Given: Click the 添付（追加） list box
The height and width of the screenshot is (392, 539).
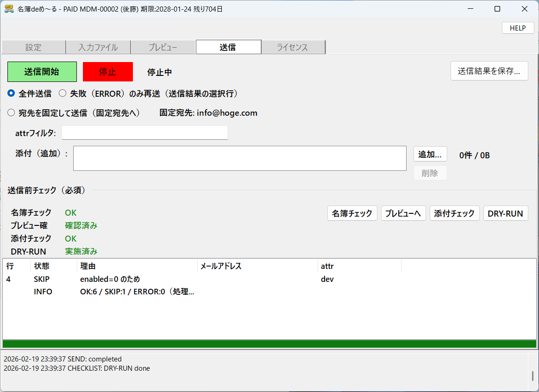Looking at the screenshot, I should [239, 158].
